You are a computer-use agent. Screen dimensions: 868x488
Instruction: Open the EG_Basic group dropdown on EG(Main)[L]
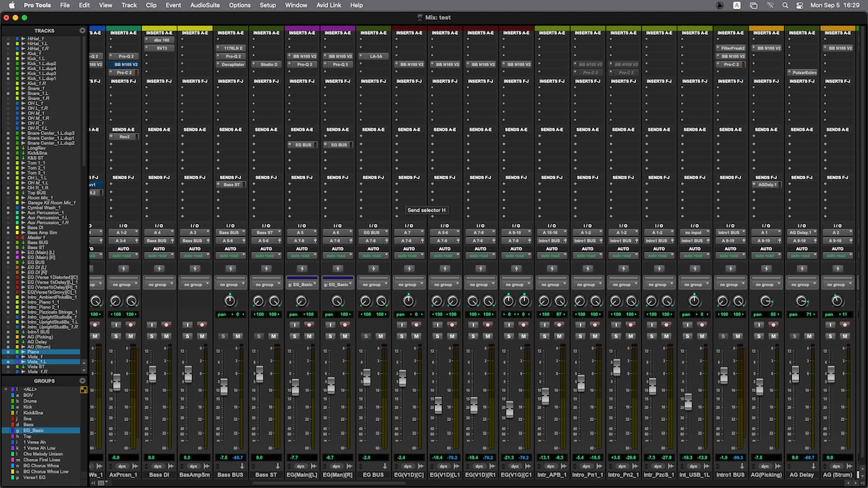(302, 284)
